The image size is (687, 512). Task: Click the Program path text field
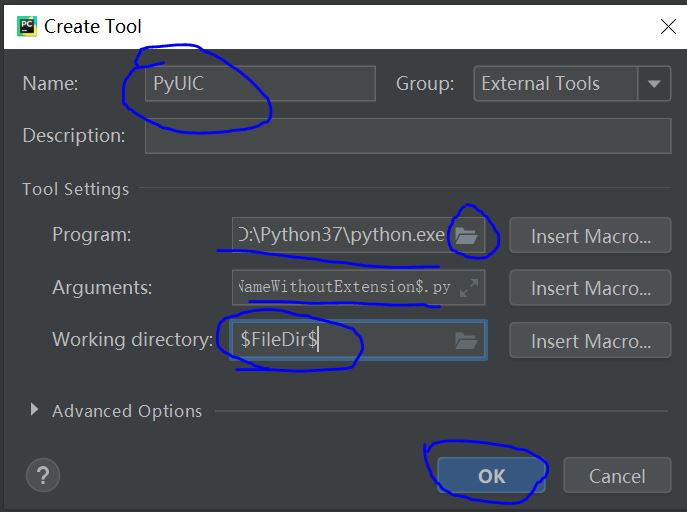tap(340, 236)
